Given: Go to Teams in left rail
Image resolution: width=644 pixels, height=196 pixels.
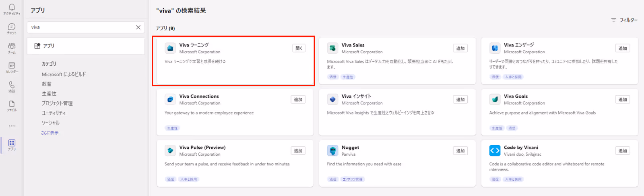Looking at the screenshot, I should point(12,48).
